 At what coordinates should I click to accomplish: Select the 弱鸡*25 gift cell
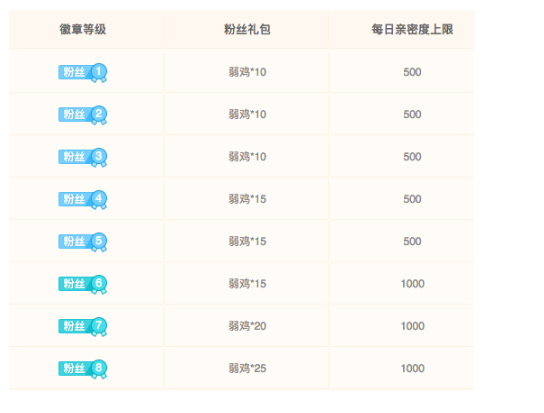pos(247,369)
